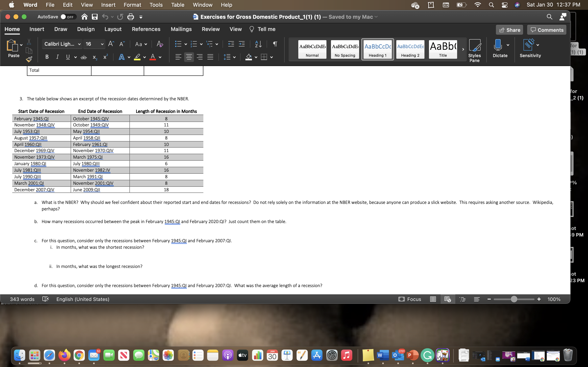
Task: Open the font size dropdown
Action: point(102,44)
